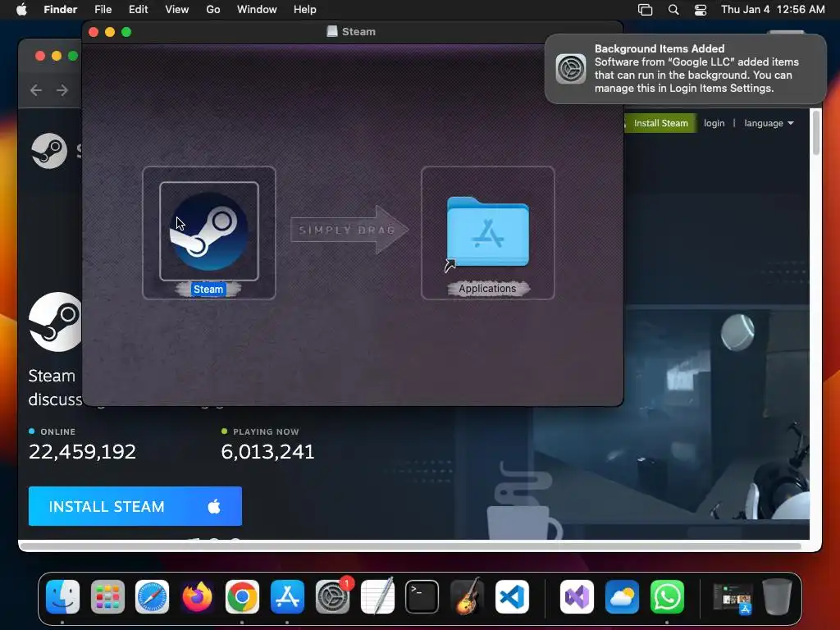Click the online count 22,459,192
Image resolution: width=840 pixels, height=630 pixels.
pos(83,452)
